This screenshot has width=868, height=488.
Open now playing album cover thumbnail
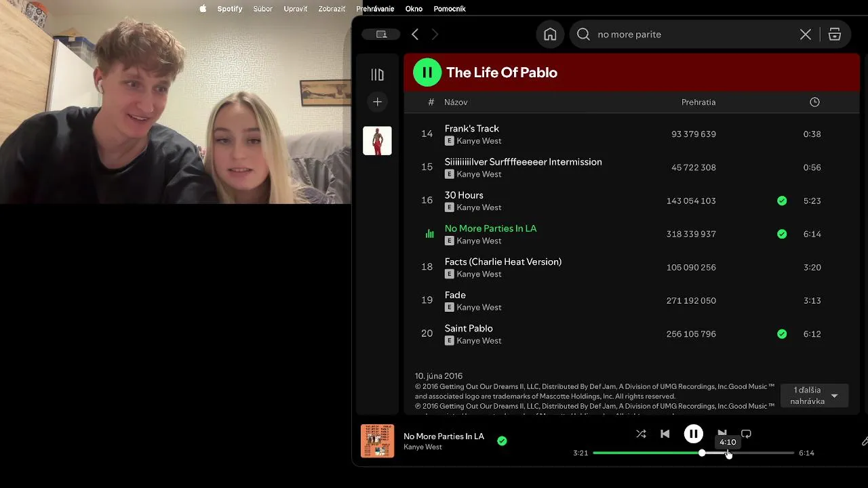(377, 441)
